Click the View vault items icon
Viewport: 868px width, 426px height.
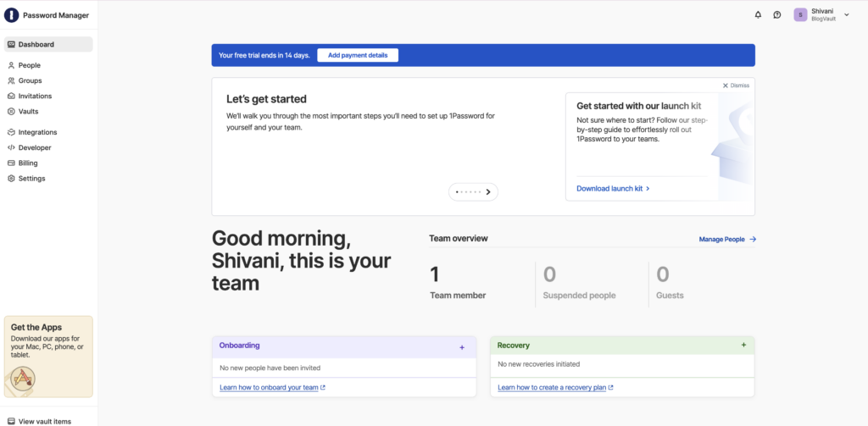pyautogui.click(x=11, y=422)
